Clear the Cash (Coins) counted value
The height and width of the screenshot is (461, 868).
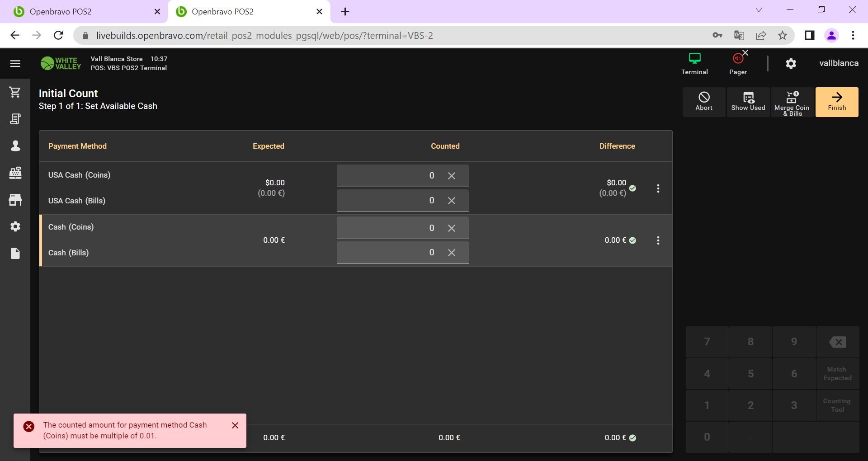tap(452, 228)
